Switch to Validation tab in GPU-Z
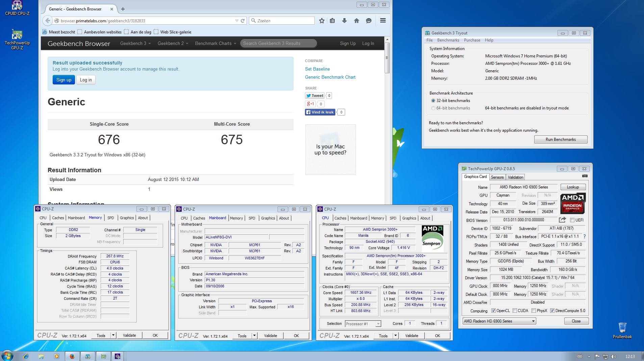Viewport: 644px width, 361px height. 515,177
